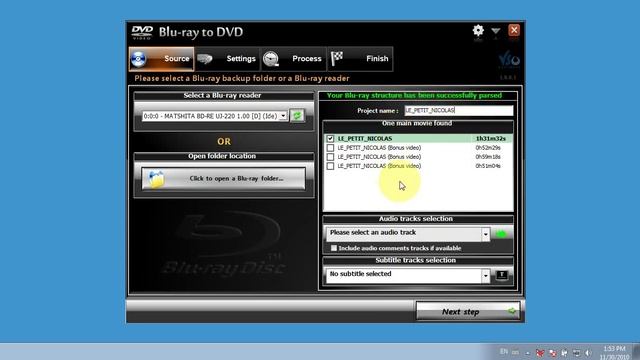Click the system tray volume speaker icon
Viewport: 640px width, 360px height.
pos(588,353)
